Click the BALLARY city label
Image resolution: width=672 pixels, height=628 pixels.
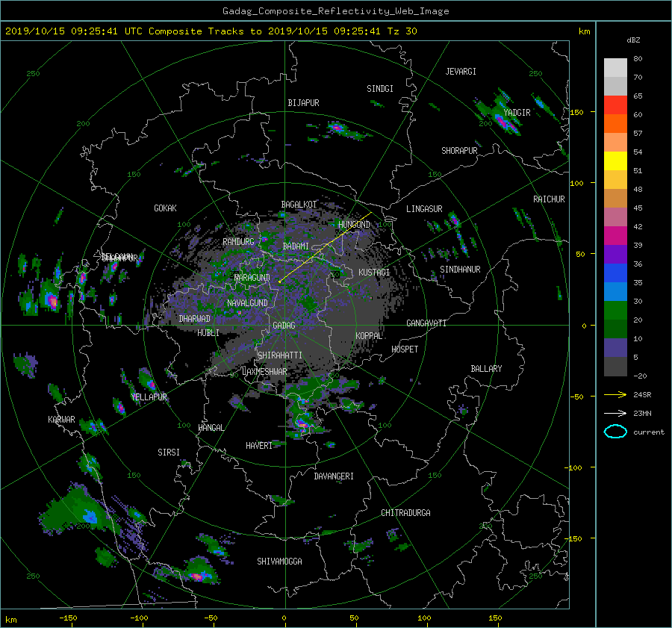[486, 369]
